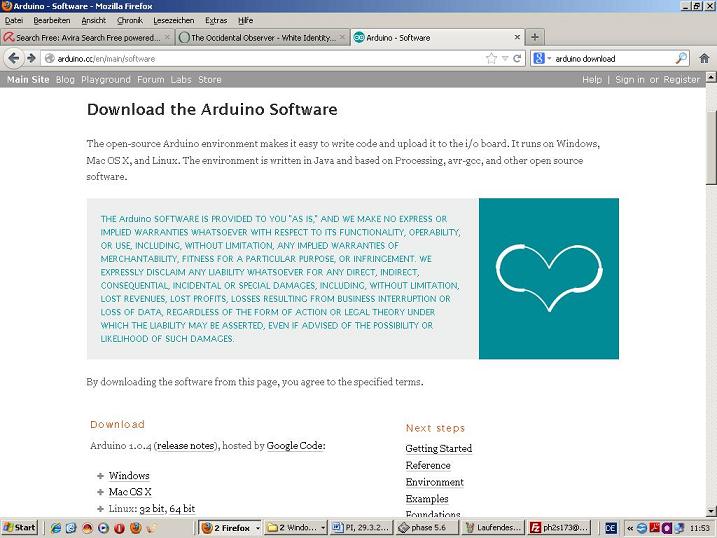Open Main Site in Arduino nav bar

pyautogui.click(x=28, y=80)
